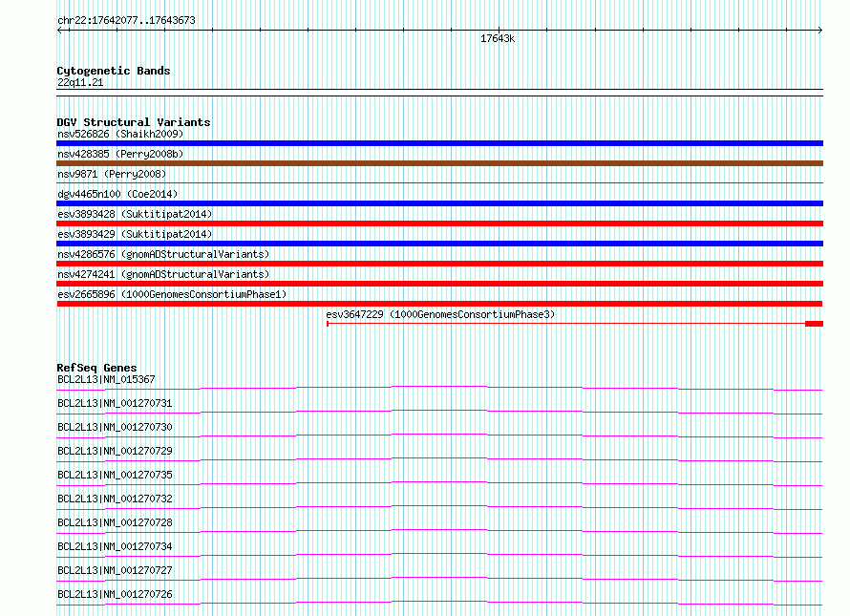Click red bar of nsv4274241 variant
The width and height of the screenshot is (850, 616).
click(x=439, y=284)
